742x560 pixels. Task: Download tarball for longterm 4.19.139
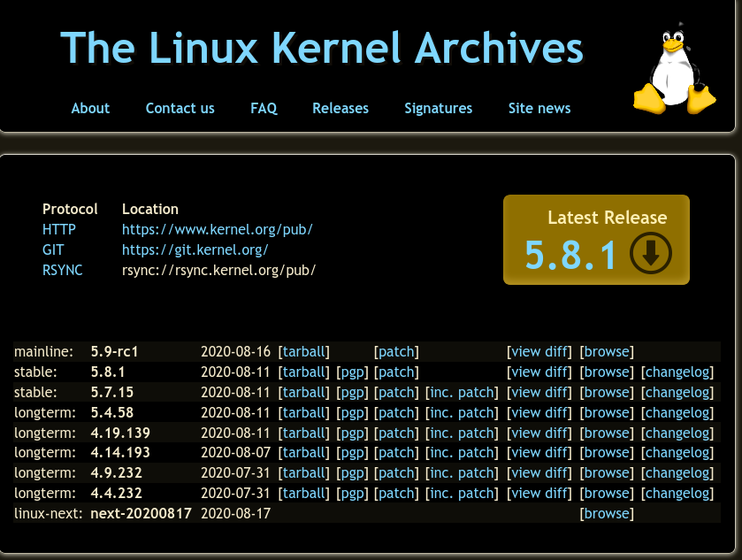(x=304, y=433)
